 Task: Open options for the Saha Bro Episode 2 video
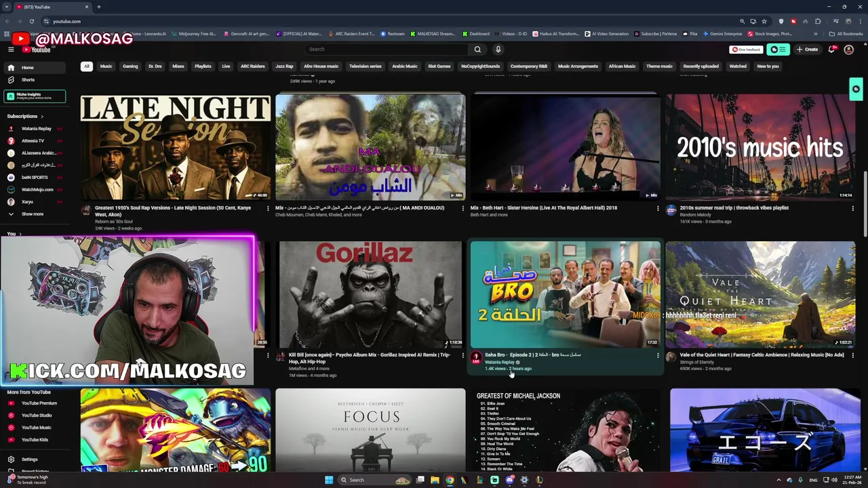[x=658, y=355]
